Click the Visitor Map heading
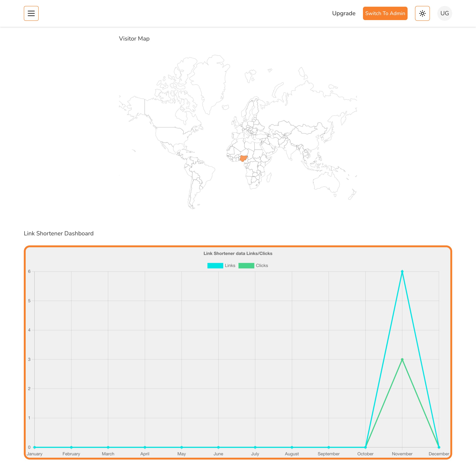This screenshot has height=467, width=476. click(134, 39)
